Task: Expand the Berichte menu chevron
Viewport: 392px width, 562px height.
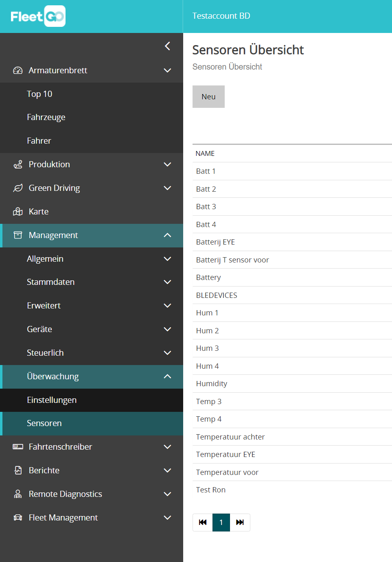Action: click(x=167, y=470)
